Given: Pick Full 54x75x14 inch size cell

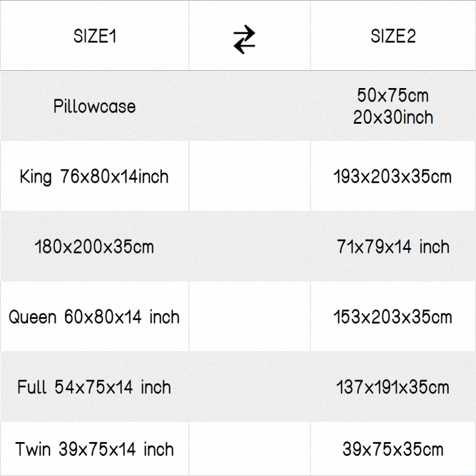Looking at the screenshot, I should (95, 387).
